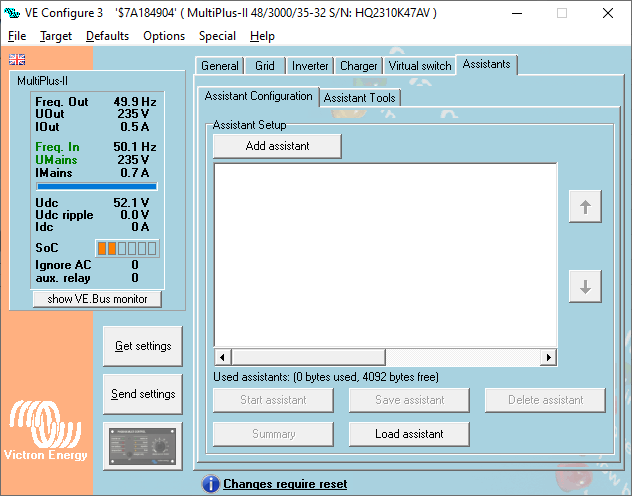This screenshot has height=496, width=632.
Task: Click the Ignore AC value row
Action: click(x=87, y=265)
